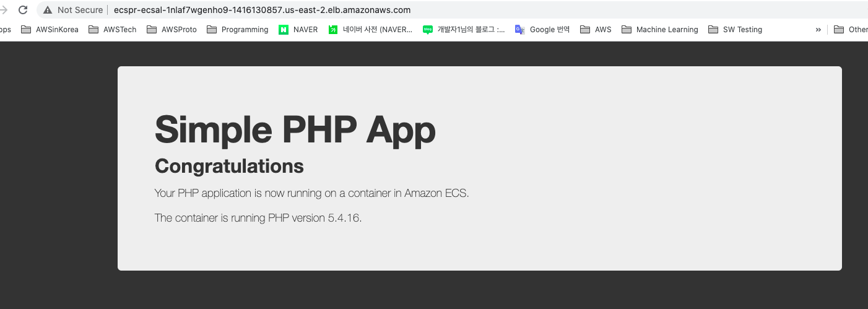868x309 pixels.
Task: Open the AWSinKorea bookmark folder
Action: tap(50, 29)
